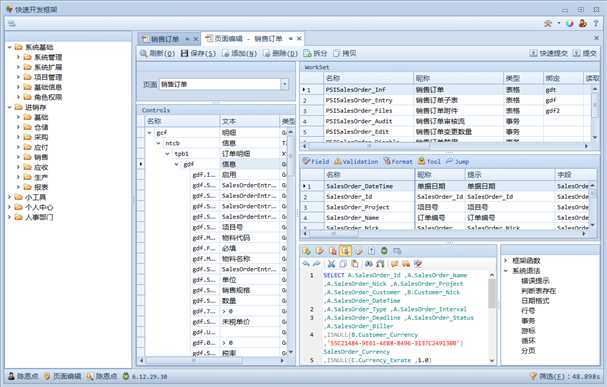Collapse the gcf node in Controls

point(149,133)
